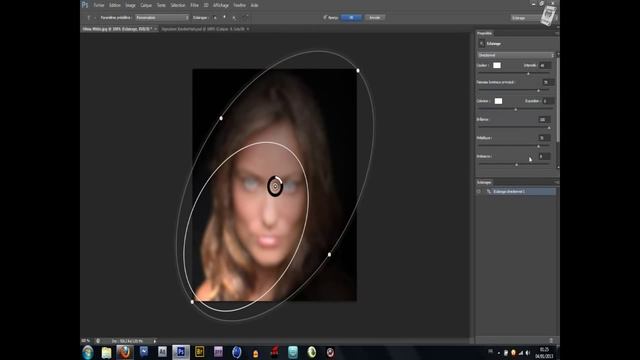Focus the Métallique value field
Viewport: 640px width, 360px height.
(544, 138)
